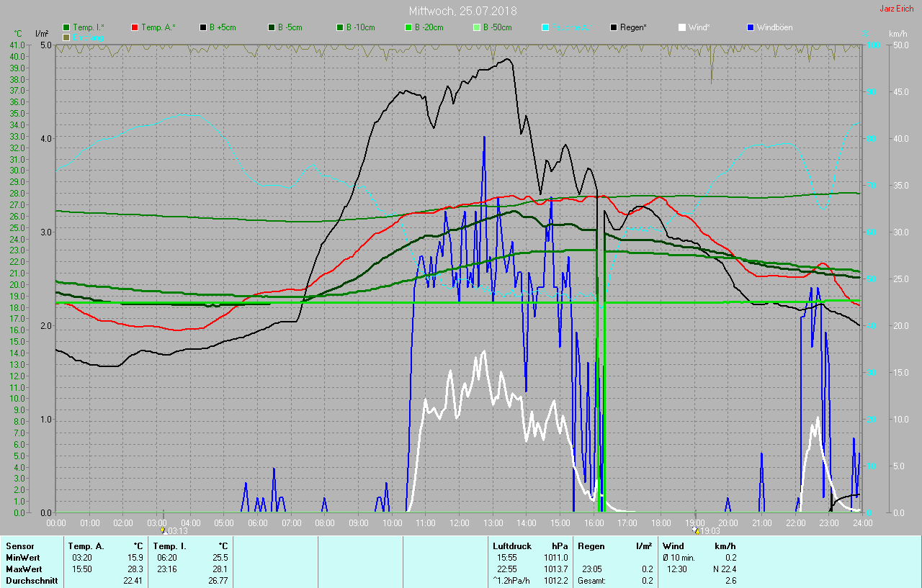Click the B -10cm legend label
Viewport: 922px width, 588px height.
[360, 27]
